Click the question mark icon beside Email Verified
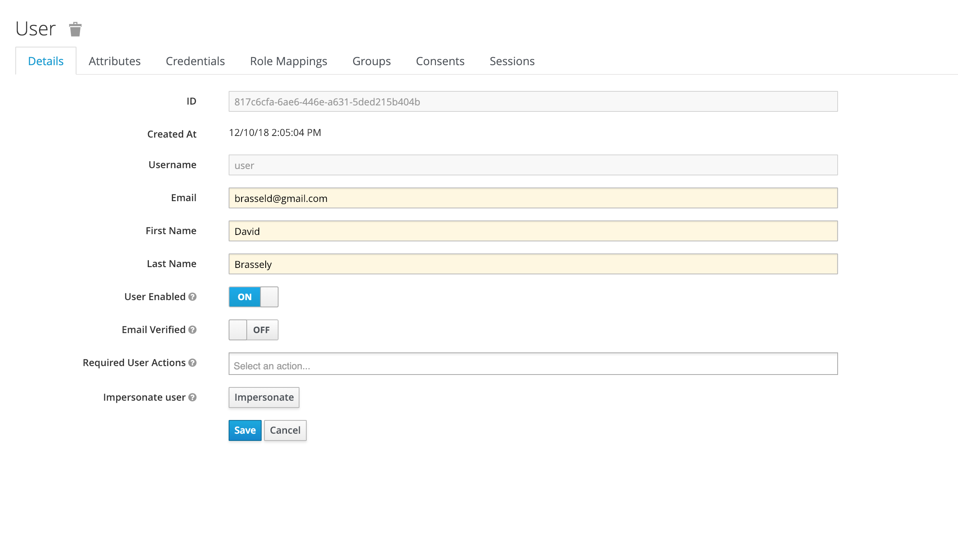 [193, 330]
